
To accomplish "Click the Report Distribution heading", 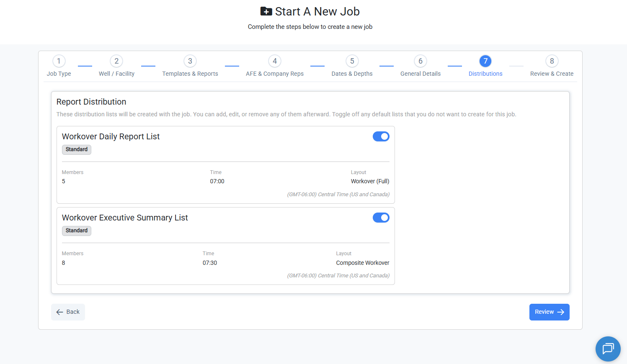I will point(91,102).
